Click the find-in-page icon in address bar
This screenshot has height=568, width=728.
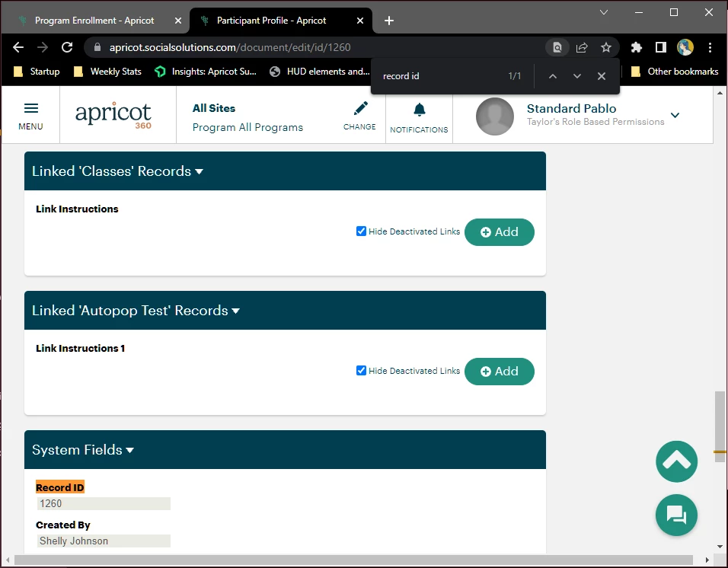tap(557, 47)
